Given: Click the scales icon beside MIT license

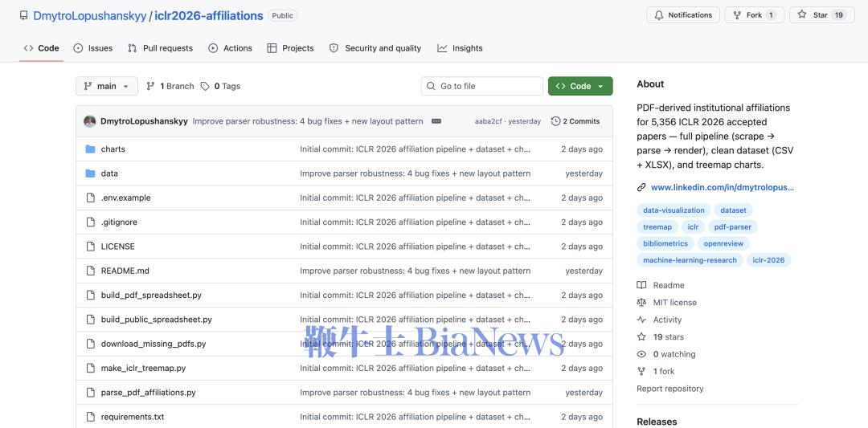Looking at the screenshot, I should pyautogui.click(x=641, y=303).
